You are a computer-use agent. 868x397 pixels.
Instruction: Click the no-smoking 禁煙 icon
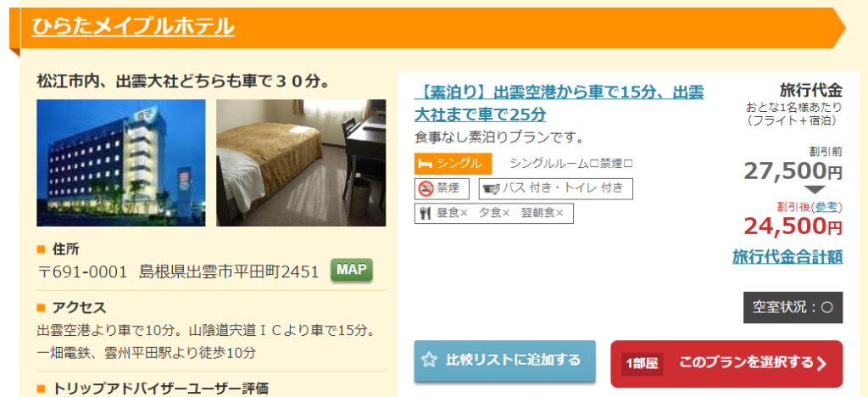coord(426,188)
